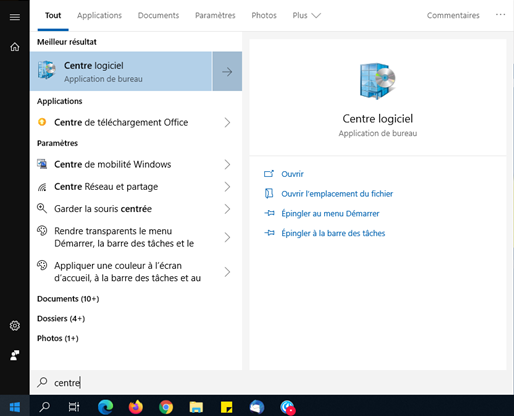Click the search input field with 'centre'
The height and width of the screenshot is (416, 514).
[272, 382]
